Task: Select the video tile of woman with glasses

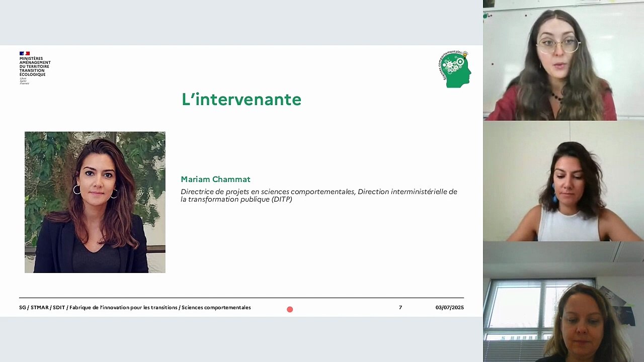Action: click(563, 60)
